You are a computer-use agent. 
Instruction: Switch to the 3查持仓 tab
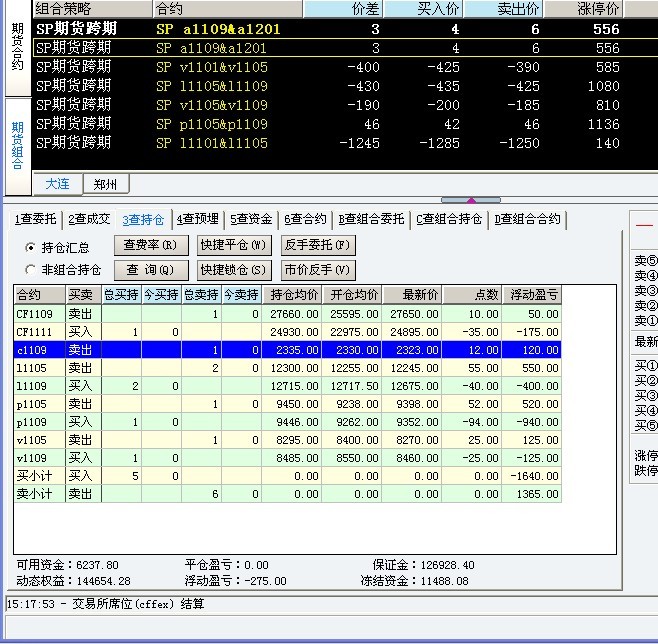point(144,219)
